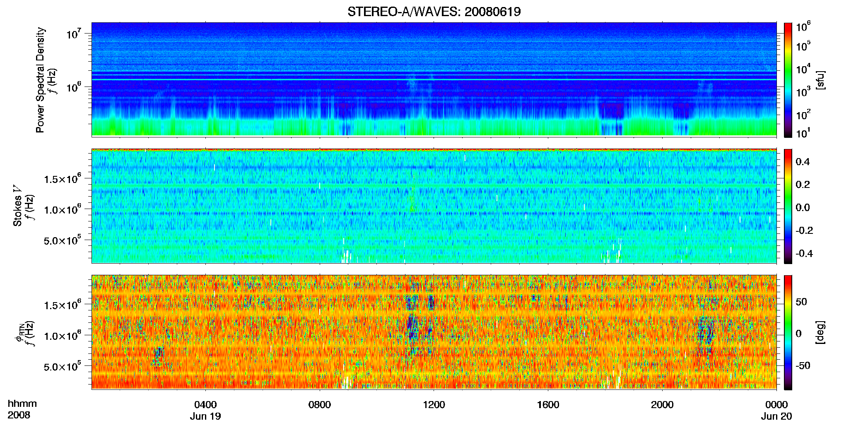The height and width of the screenshot is (447, 868).
Task: Select the 0000 time tick label
Action: (776, 404)
